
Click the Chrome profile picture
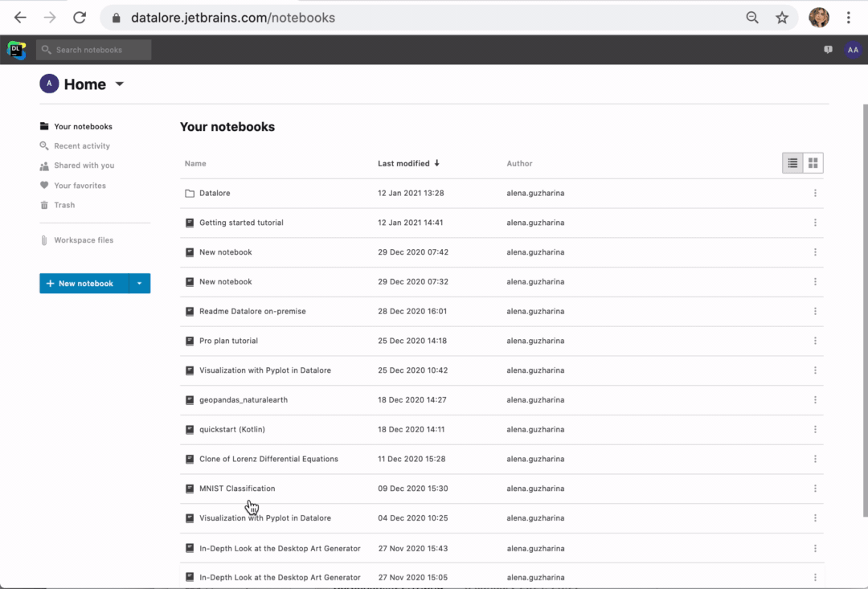click(x=819, y=18)
